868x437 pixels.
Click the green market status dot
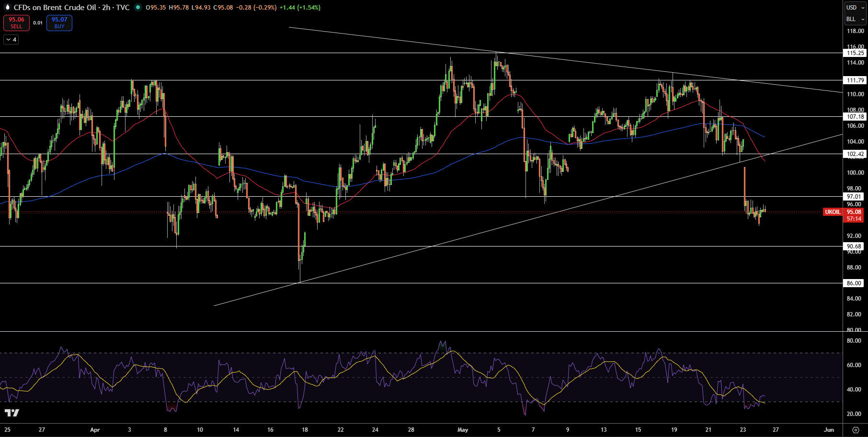pos(138,7)
